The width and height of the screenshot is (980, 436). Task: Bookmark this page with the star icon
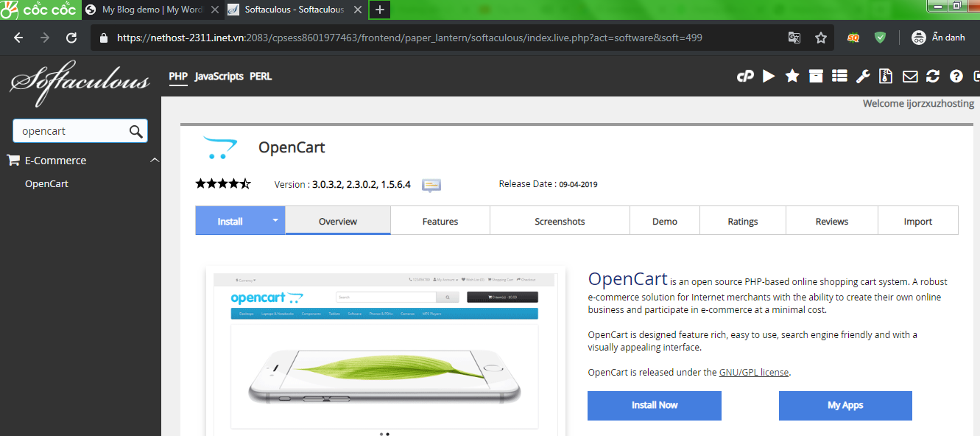coord(821,38)
